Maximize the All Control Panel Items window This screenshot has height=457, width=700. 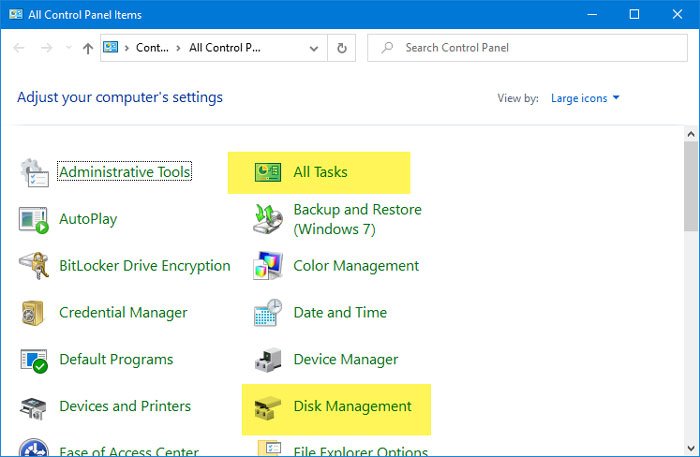[x=634, y=14]
